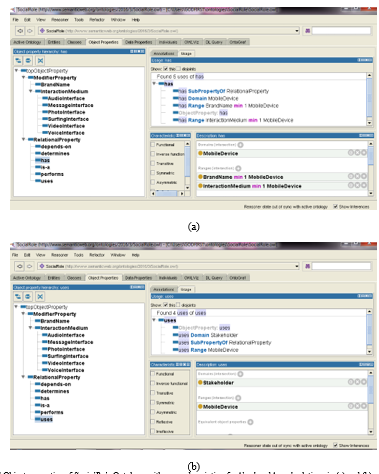Click annotation circle icon on Stakeholder row
Screen dimensions: 379x474
[351, 382]
